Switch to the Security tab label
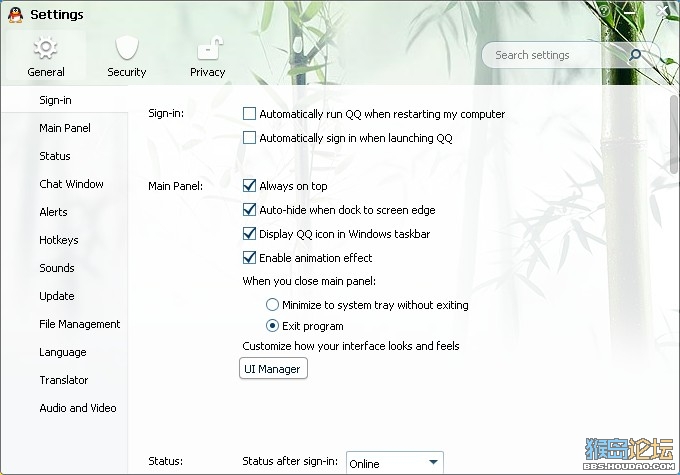Image resolution: width=680 pixels, height=475 pixels. [x=127, y=72]
